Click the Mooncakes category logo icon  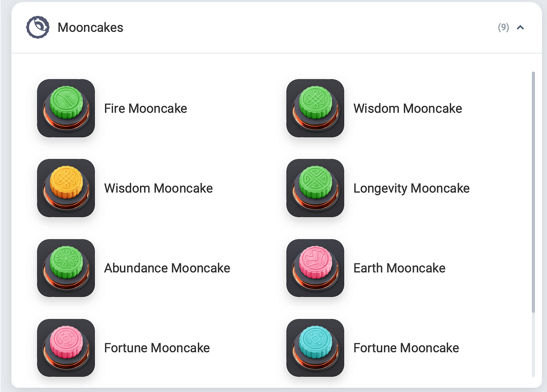click(x=37, y=27)
